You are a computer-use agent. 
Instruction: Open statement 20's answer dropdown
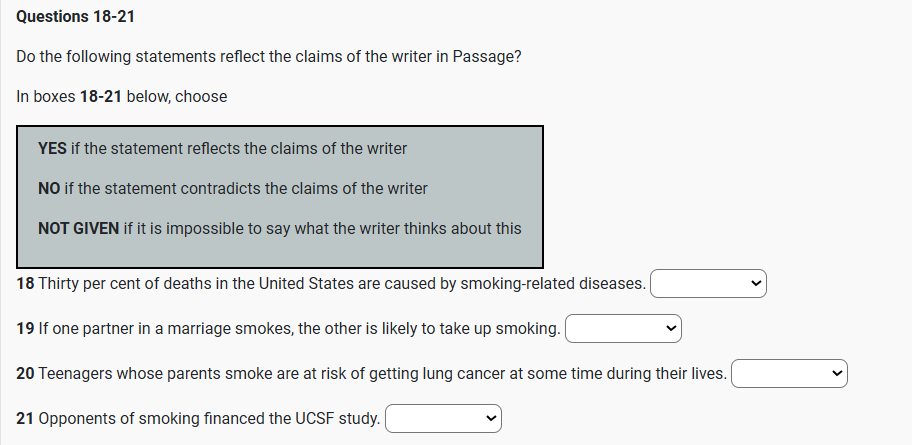(789, 374)
